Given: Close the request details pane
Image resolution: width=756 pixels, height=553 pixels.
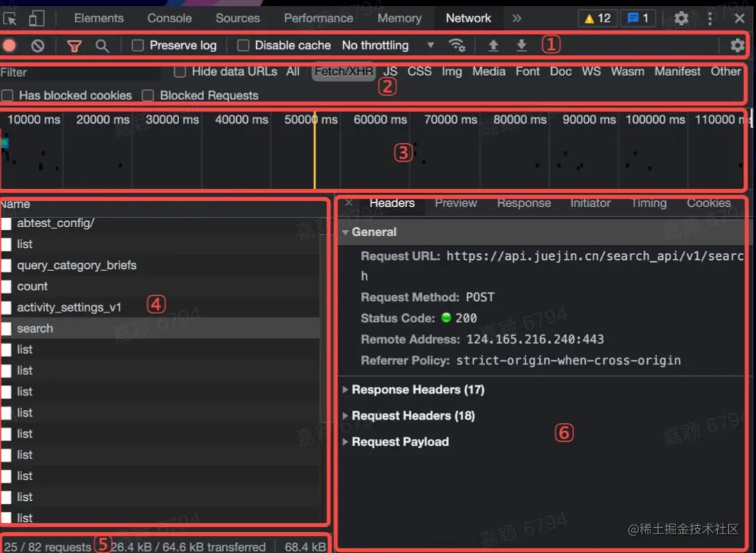Looking at the screenshot, I should click(x=349, y=203).
